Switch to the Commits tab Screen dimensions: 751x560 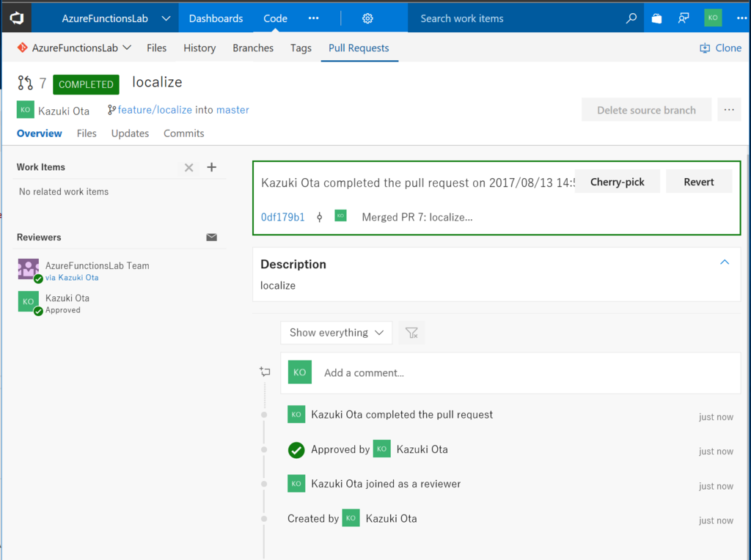(x=184, y=133)
